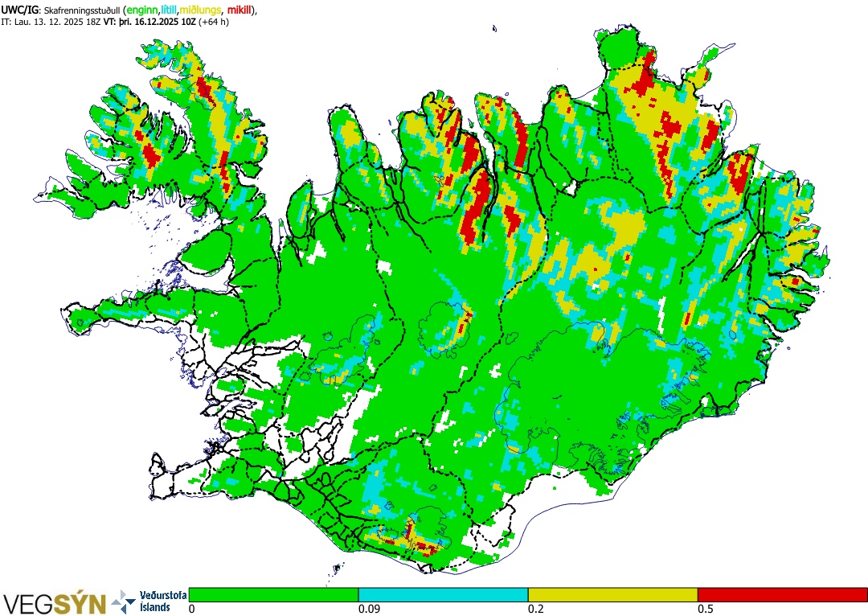Click the yellow legend color bar
The height and width of the screenshot is (616, 868).
point(612,594)
